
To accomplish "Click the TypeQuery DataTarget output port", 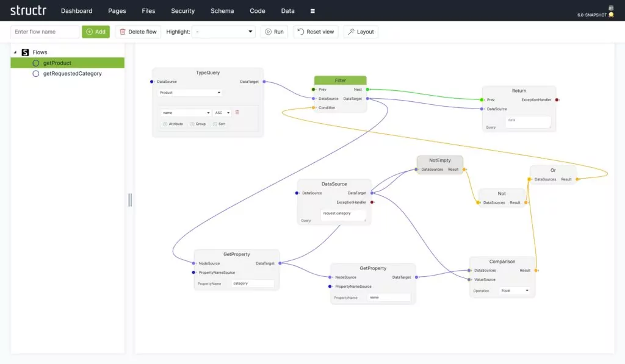I will click(264, 82).
